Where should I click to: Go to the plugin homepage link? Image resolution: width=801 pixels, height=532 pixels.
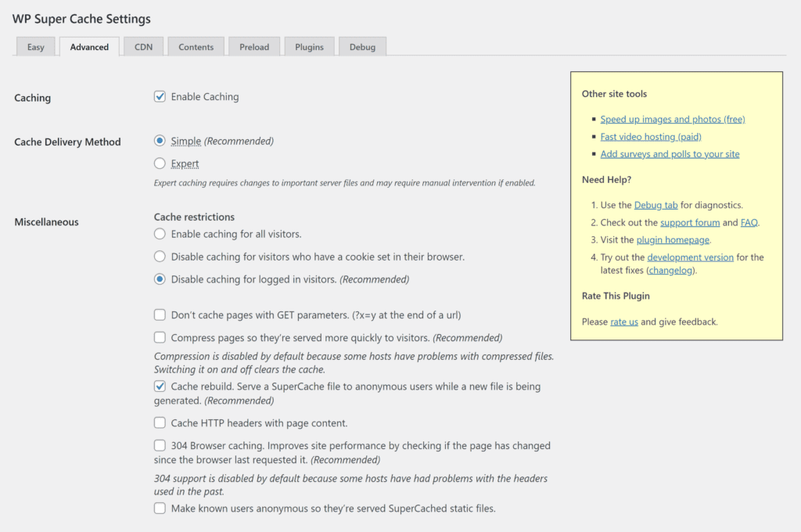(x=673, y=239)
